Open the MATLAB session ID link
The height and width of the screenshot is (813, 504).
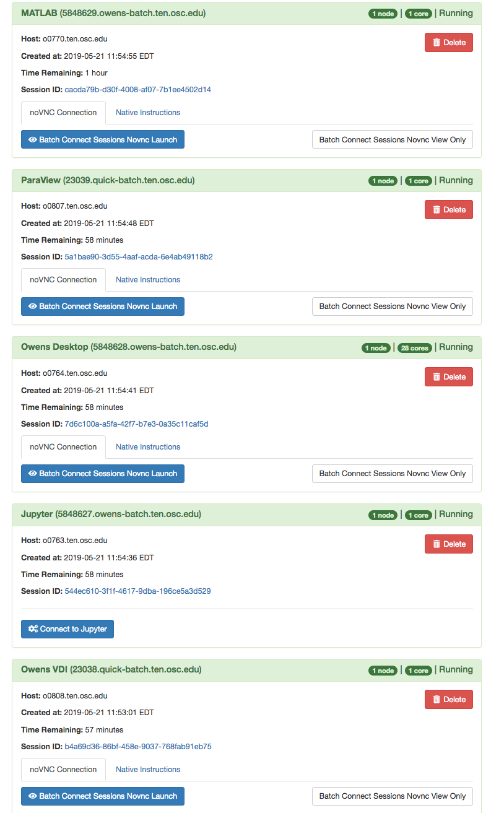137,89
